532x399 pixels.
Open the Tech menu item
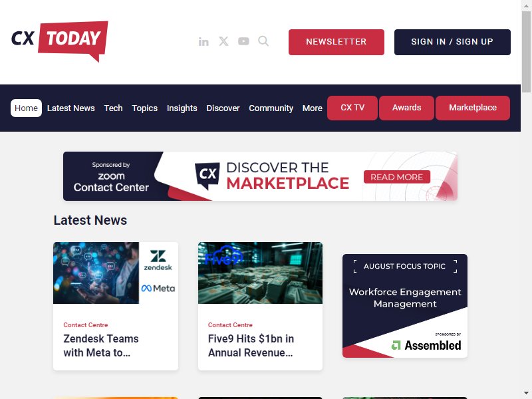pyautogui.click(x=113, y=108)
